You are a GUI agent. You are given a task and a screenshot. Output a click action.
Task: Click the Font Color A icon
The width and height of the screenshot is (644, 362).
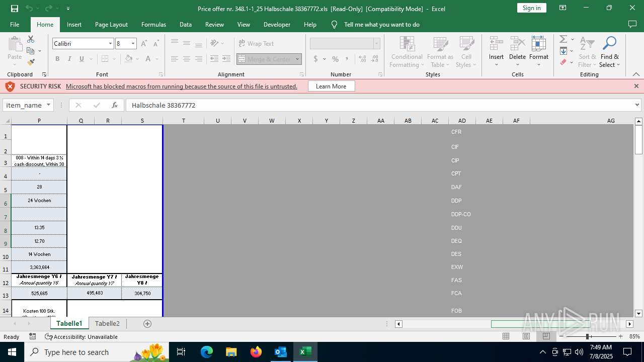pos(148,59)
